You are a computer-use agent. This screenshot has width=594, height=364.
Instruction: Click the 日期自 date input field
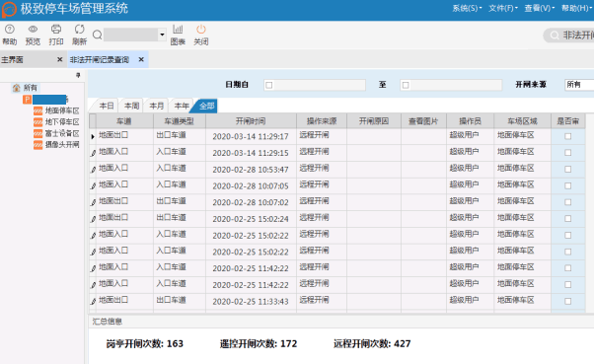tap(315, 85)
